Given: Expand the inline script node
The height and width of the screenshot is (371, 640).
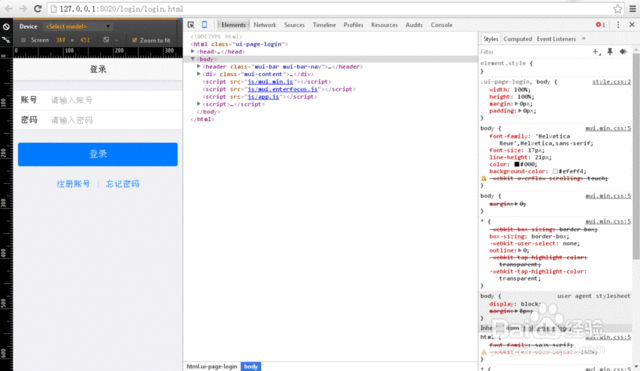Looking at the screenshot, I should click(199, 104).
